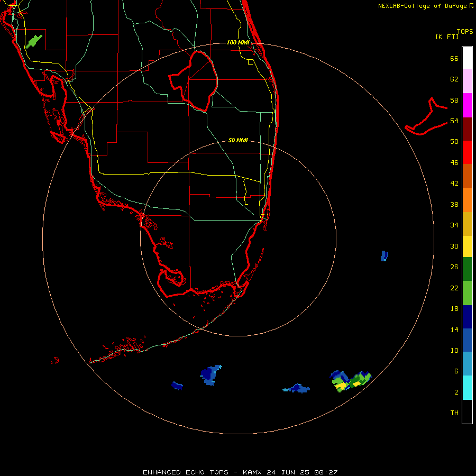Viewport: 476px width, 476px height.
Task: Click the 38 legend value
Action: (454, 204)
